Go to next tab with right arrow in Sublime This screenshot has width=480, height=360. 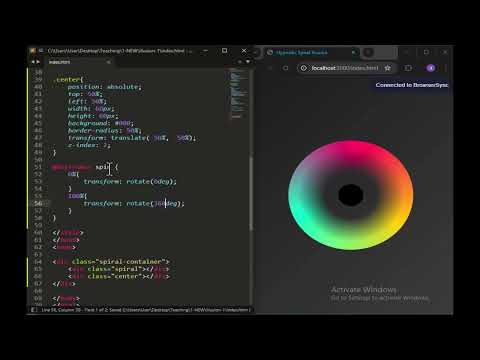[x=38, y=62]
